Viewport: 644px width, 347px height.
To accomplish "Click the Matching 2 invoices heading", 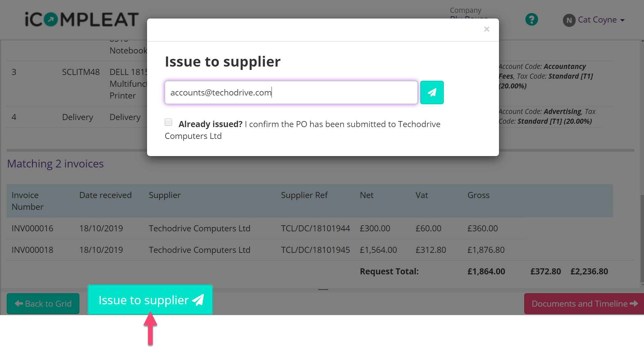I will 56,164.
